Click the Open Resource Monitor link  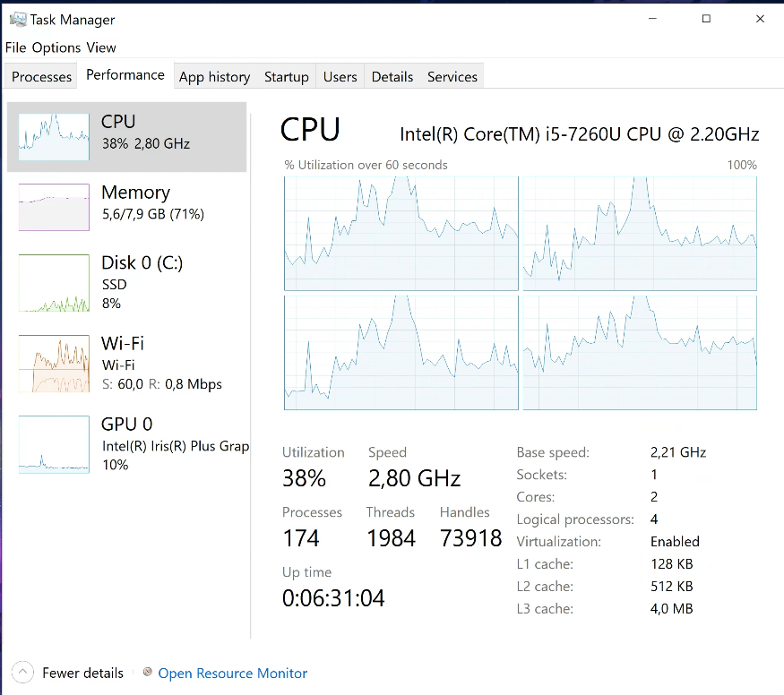232,674
